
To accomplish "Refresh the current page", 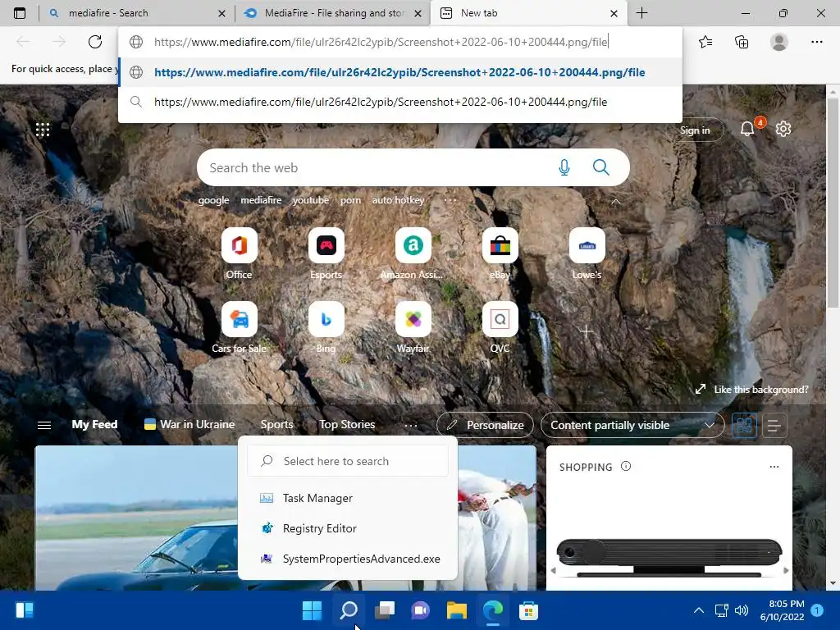I will pyautogui.click(x=95, y=42).
